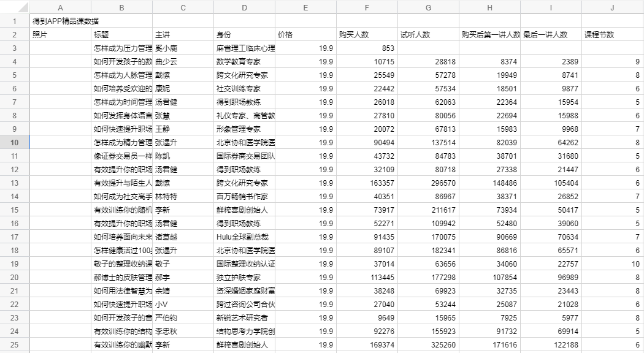Select cell with value 80056
This screenshot has height=353, width=644.
(428, 116)
